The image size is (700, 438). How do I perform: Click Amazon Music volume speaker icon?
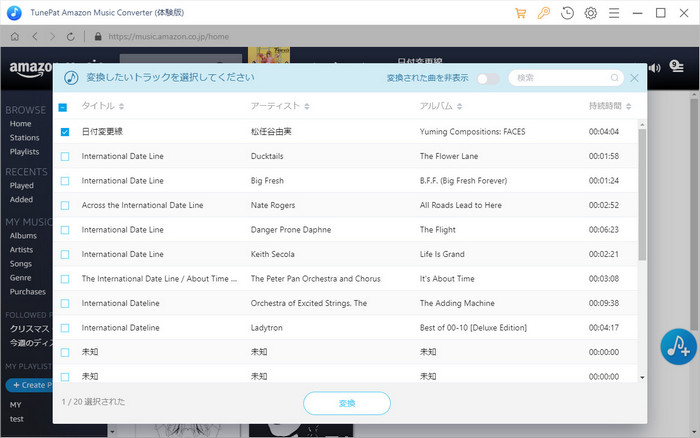(x=654, y=68)
